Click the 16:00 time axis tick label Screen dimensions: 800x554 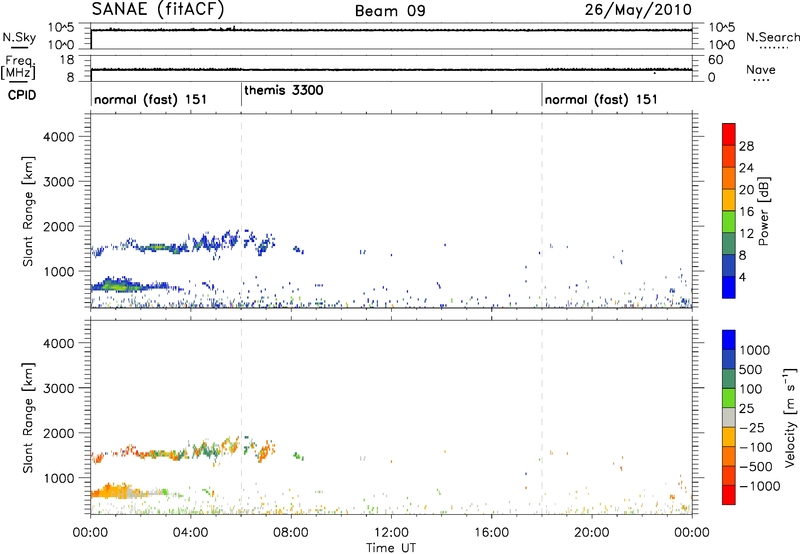pos(491,532)
